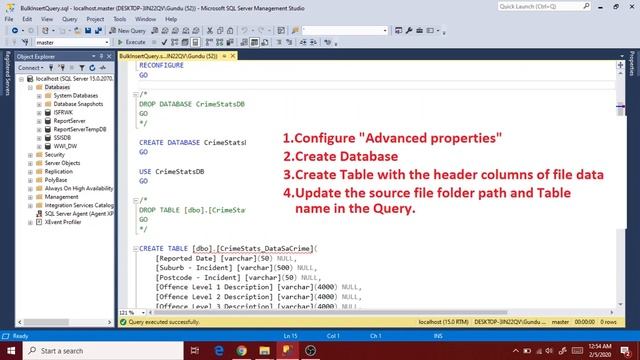Click the Filter icon in Object Explorer
640x360 pixels.
pyautogui.click(x=82, y=68)
